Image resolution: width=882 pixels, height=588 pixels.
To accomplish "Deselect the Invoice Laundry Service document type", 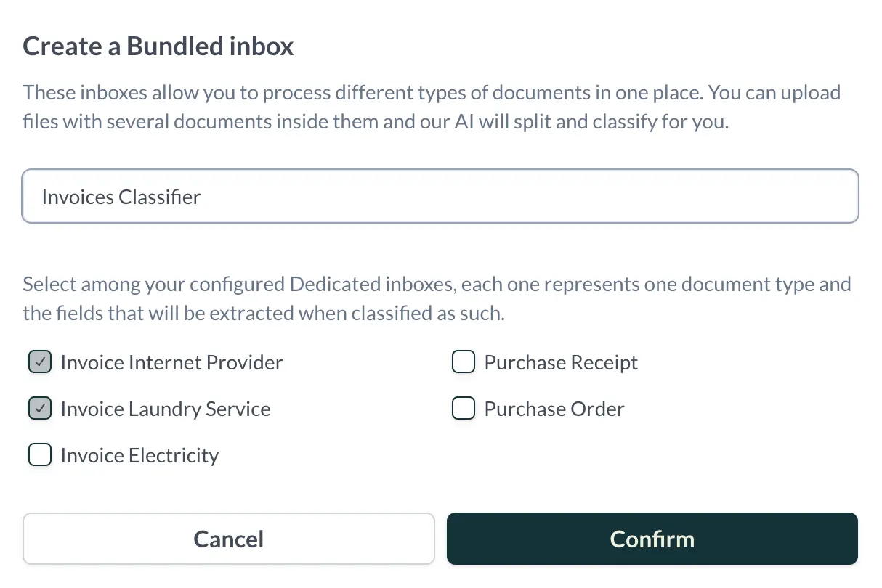I will click(x=40, y=408).
